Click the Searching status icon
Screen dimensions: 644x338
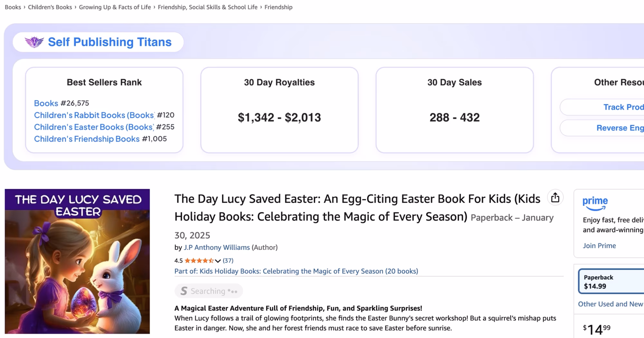184,291
